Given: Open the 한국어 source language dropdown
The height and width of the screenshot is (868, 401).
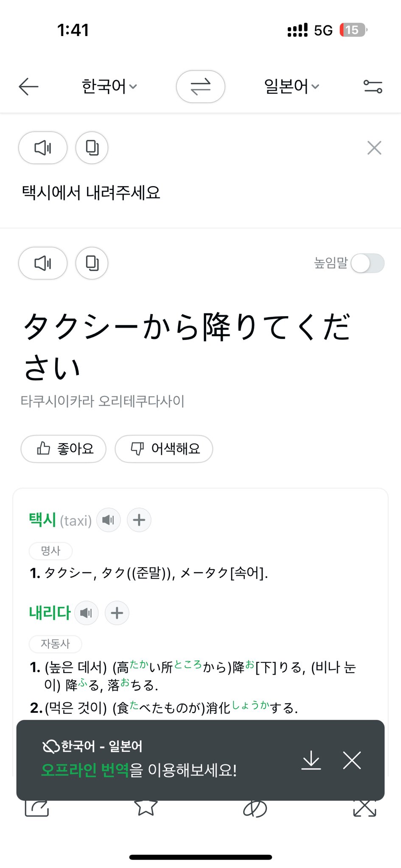Looking at the screenshot, I should [x=109, y=87].
